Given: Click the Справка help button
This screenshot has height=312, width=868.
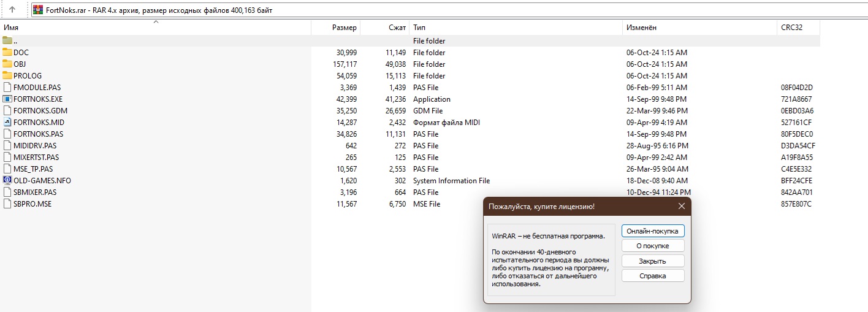Looking at the screenshot, I should pos(652,276).
